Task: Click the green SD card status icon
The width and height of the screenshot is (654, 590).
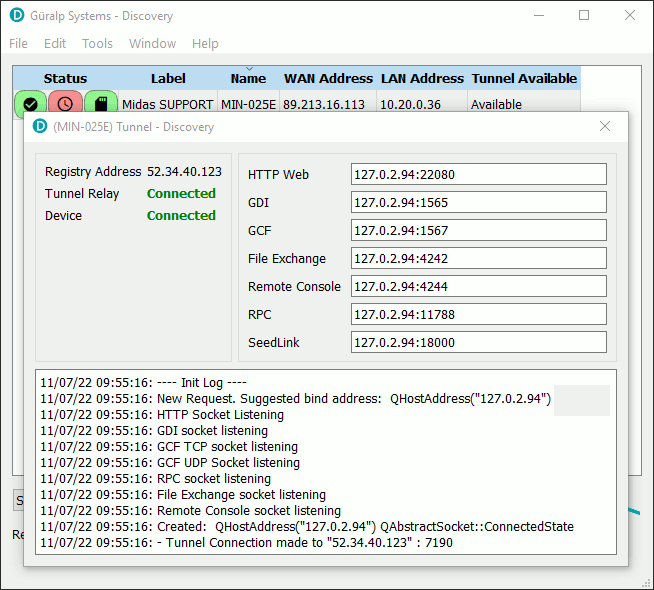Action: [x=101, y=103]
